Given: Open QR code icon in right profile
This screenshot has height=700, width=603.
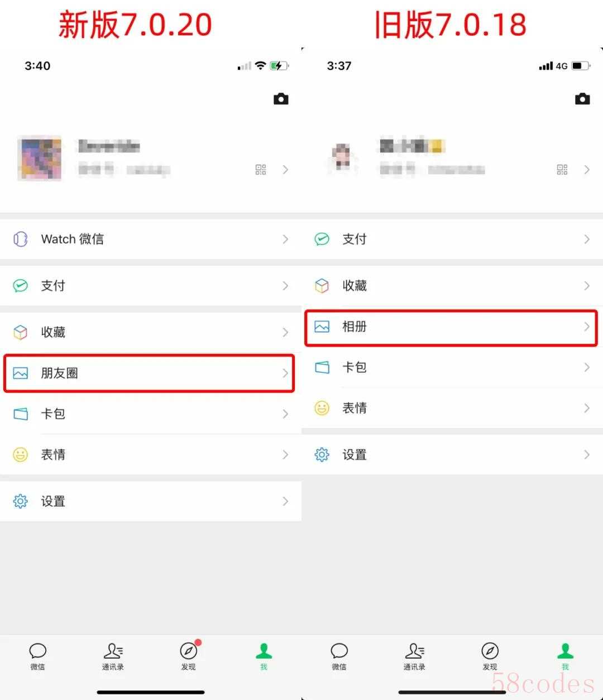Looking at the screenshot, I should pos(562,169).
